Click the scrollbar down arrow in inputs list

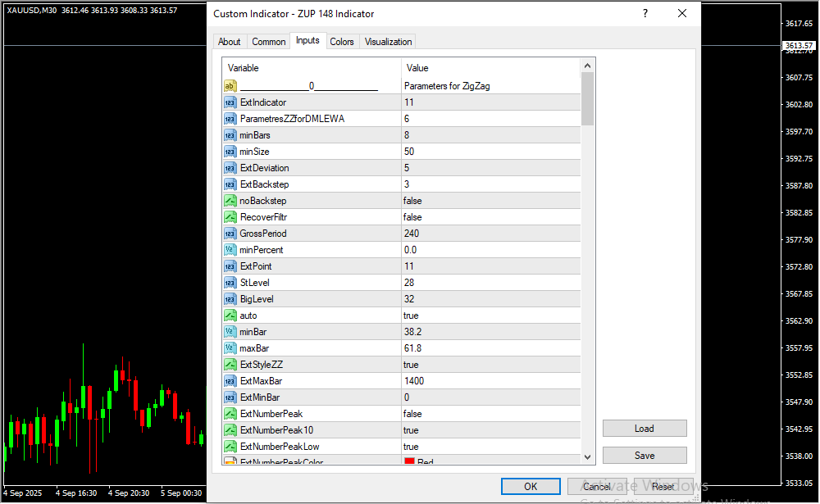click(x=587, y=456)
